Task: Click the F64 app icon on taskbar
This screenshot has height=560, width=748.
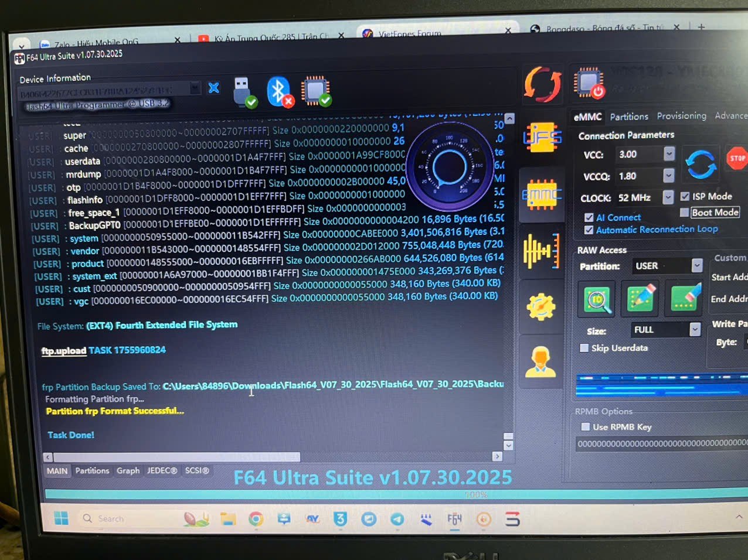Action: pyautogui.click(x=454, y=519)
